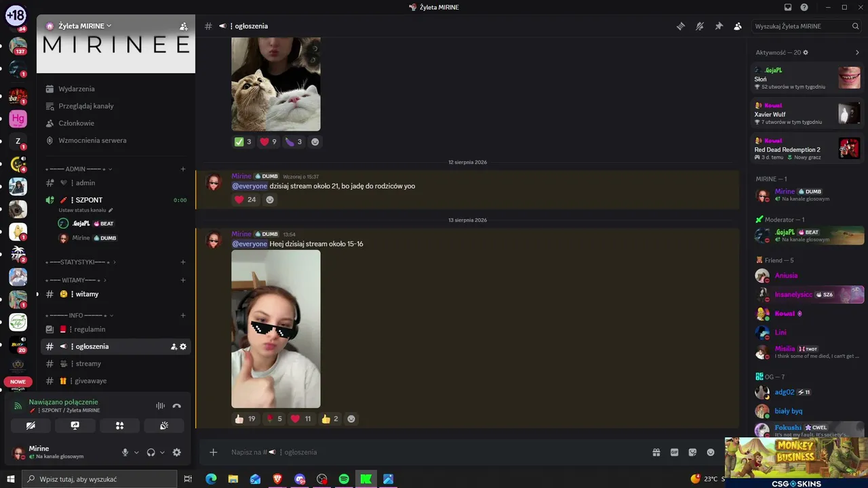Image resolution: width=868 pixels, height=488 pixels.
Task: Click the message field Napisz na ogłoszenia
Action: point(434,452)
